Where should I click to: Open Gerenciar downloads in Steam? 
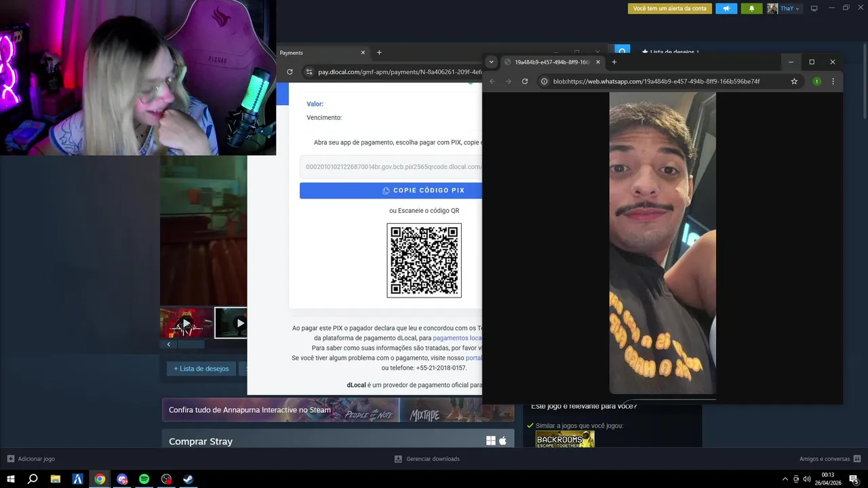(x=427, y=459)
